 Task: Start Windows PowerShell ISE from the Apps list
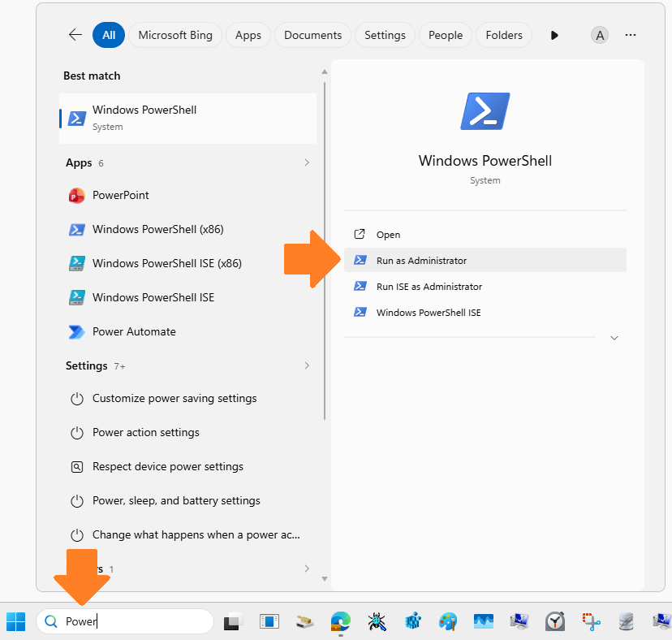(154, 297)
